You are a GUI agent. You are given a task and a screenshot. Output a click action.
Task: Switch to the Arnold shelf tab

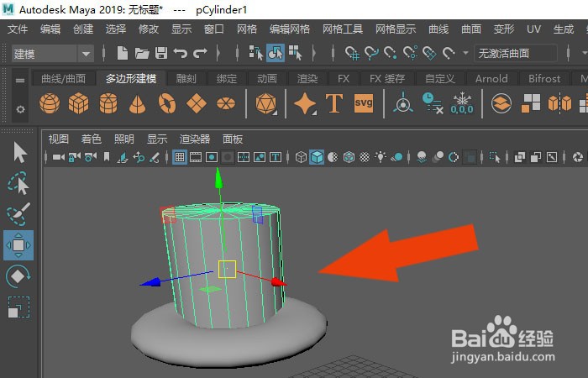(491, 79)
